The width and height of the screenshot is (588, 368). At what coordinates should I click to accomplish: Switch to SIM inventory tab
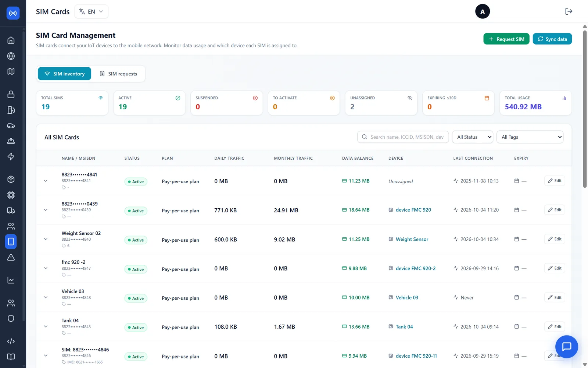(x=64, y=74)
